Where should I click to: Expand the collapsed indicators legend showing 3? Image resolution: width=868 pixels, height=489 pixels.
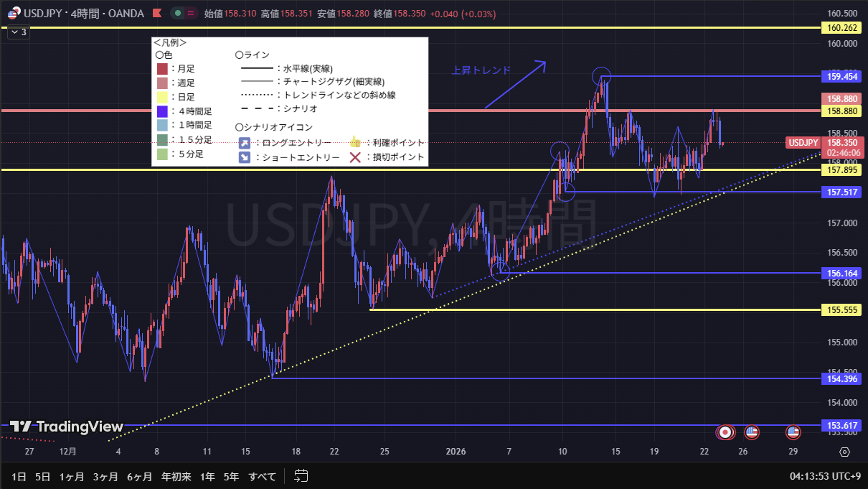point(18,32)
